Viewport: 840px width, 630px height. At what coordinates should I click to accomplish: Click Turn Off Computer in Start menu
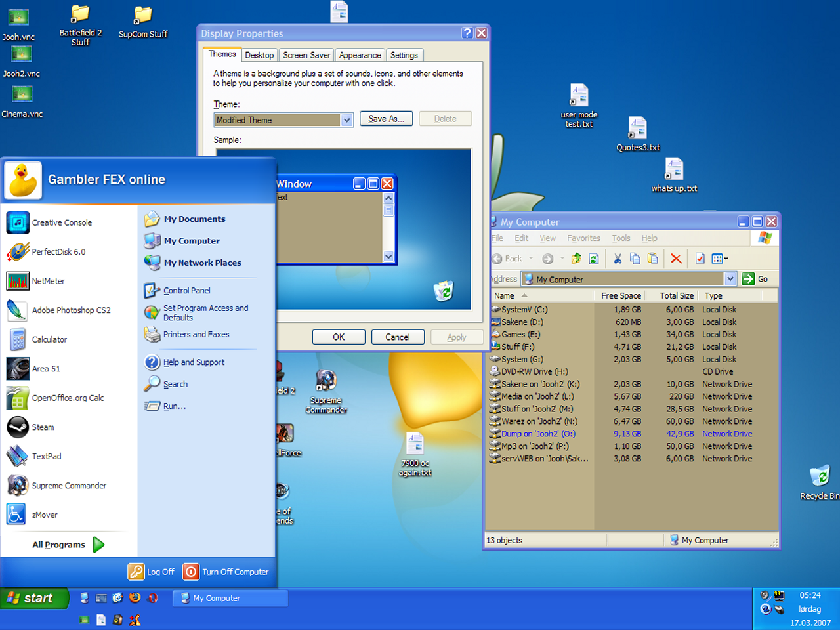pos(226,572)
